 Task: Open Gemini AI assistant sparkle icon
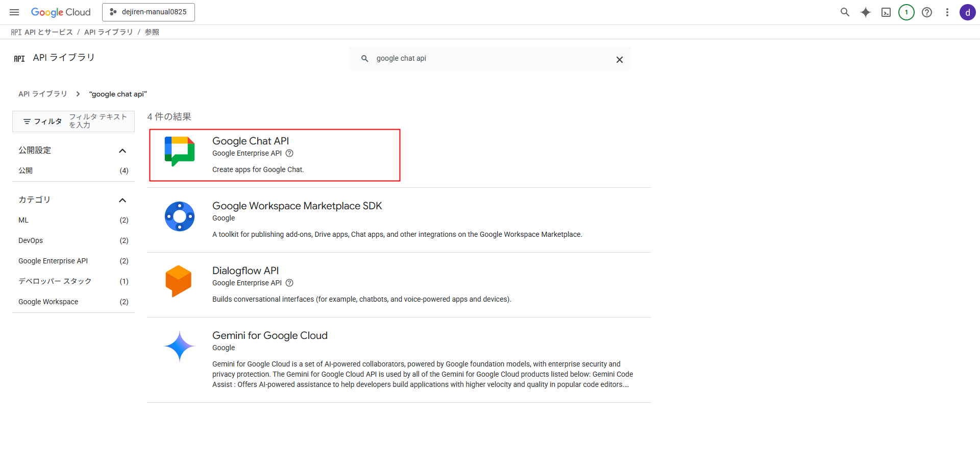click(x=865, y=12)
